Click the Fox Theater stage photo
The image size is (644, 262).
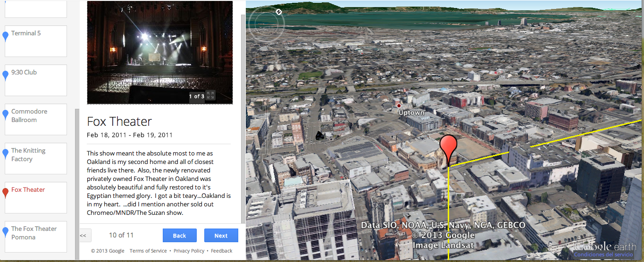pos(160,52)
